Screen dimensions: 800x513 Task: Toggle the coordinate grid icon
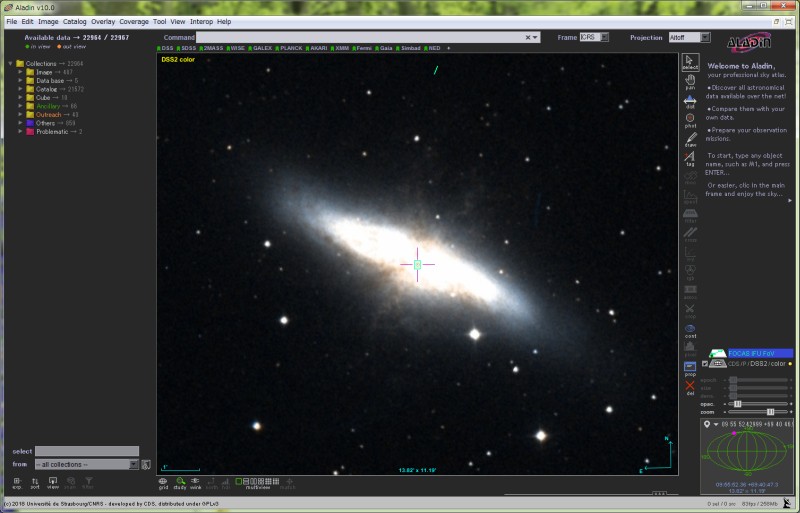tap(163, 482)
